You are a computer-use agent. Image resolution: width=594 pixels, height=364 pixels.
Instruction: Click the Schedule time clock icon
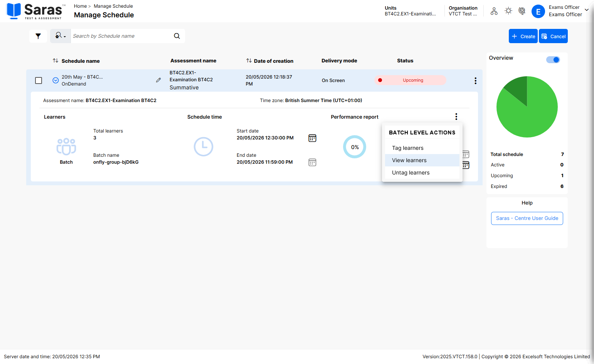click(204, 147)
